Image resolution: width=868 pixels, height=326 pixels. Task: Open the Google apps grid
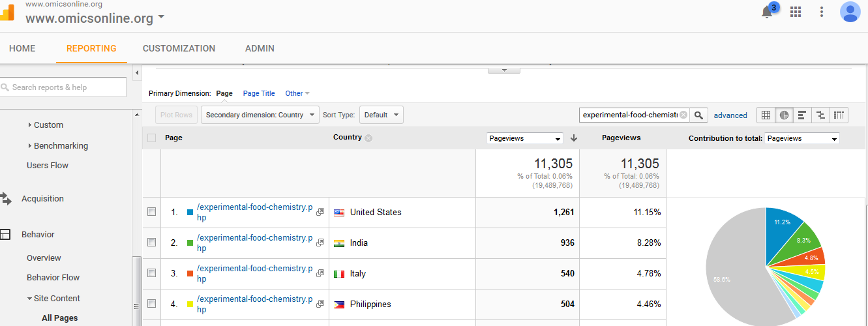(x=796, y=12)
